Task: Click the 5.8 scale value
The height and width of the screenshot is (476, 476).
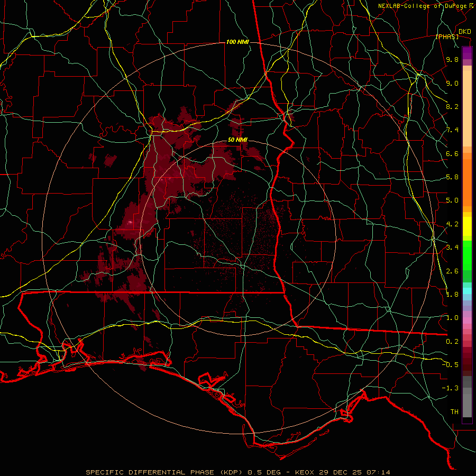Action: pyautogui.click(x=452, y=177)
